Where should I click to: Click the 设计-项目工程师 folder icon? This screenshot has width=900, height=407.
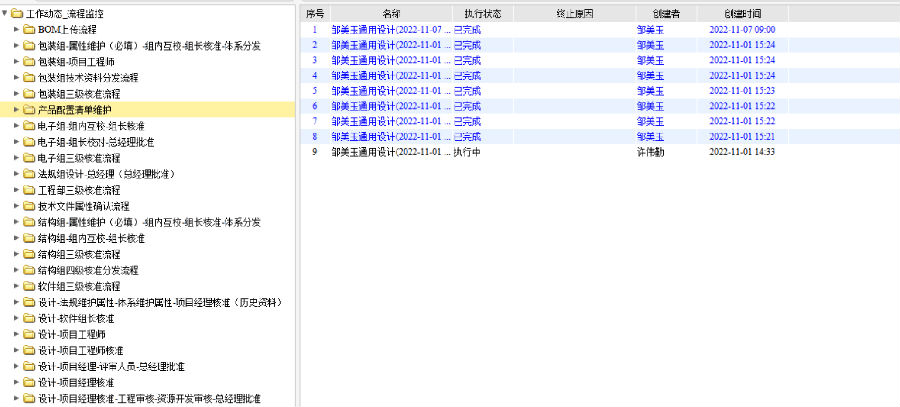tap(30, 334)
